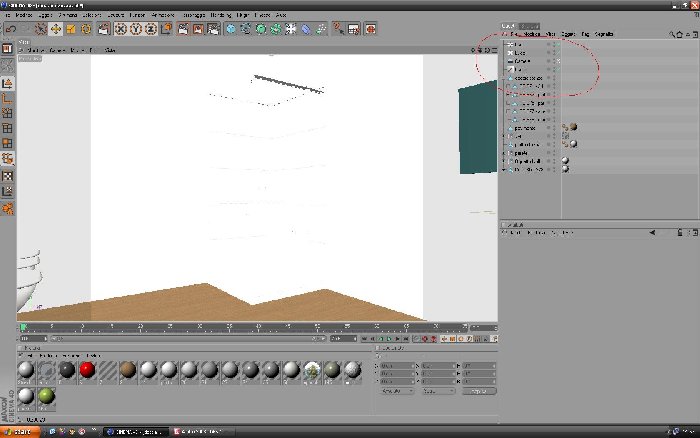Screen dimensions: 700x438
Task: Open the Segnalibri menu in Object Manager
Action: tap(604, 34)
